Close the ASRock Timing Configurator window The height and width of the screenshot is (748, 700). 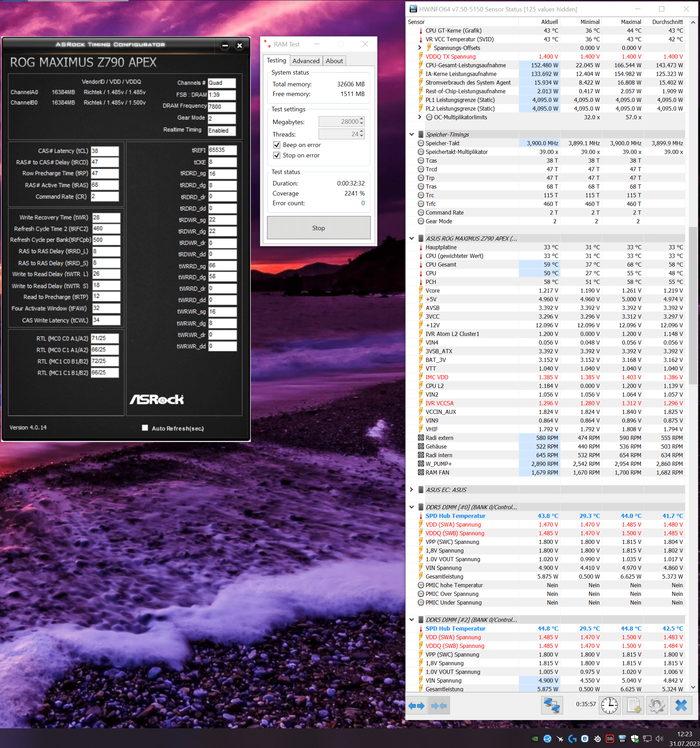(239, 45)
